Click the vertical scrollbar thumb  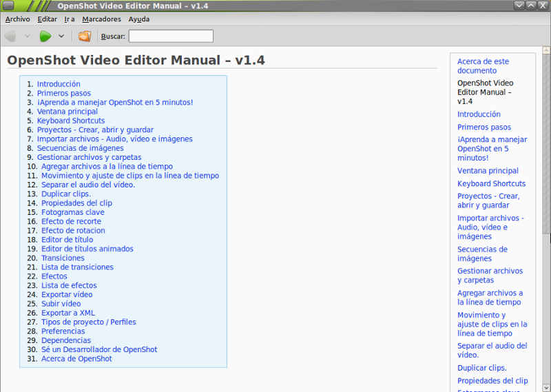(546, 144)
